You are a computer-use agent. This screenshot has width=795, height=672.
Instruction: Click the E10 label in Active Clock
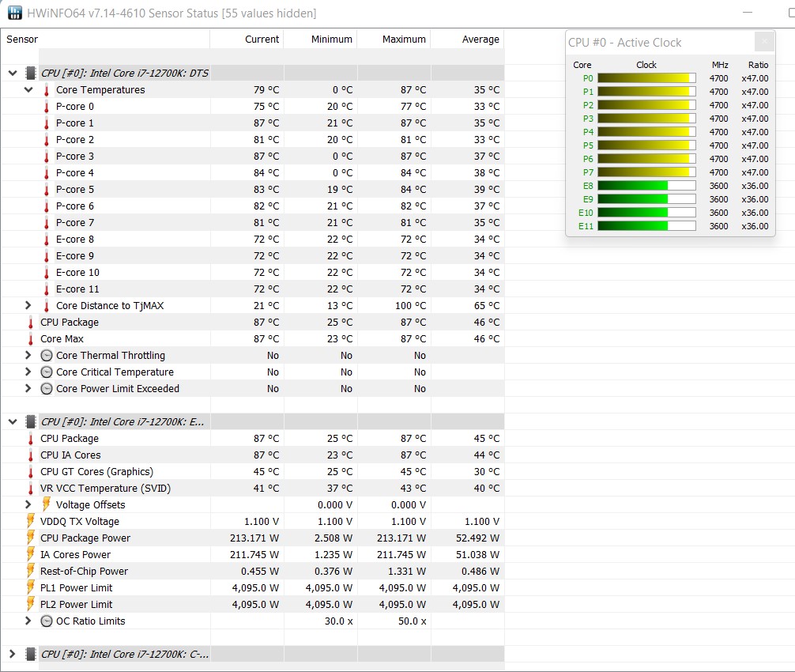click(586, 213)
